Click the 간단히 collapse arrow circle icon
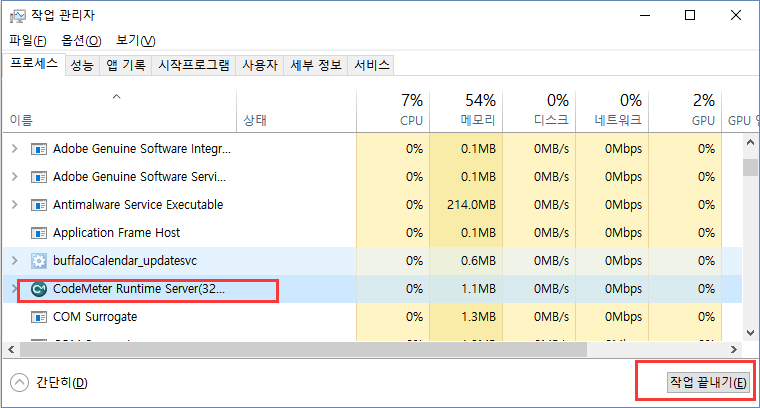This screenshot has height=408, width=760. 19,382
